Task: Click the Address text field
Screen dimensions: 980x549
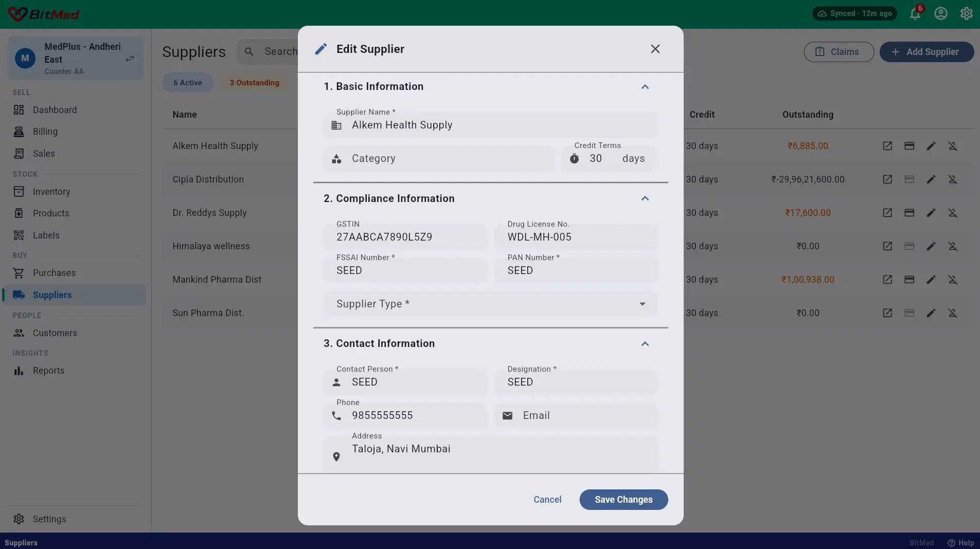Action: coord(490,454)
